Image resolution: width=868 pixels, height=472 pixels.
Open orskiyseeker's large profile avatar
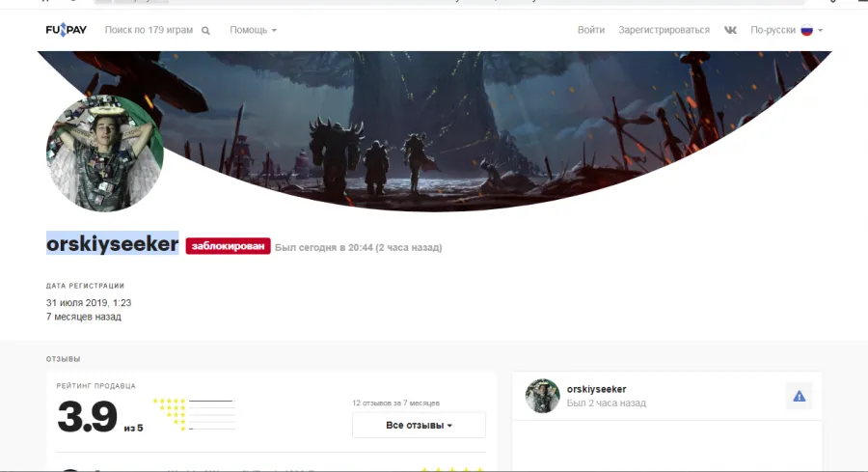pyautogui.click(x=104, y=153)
